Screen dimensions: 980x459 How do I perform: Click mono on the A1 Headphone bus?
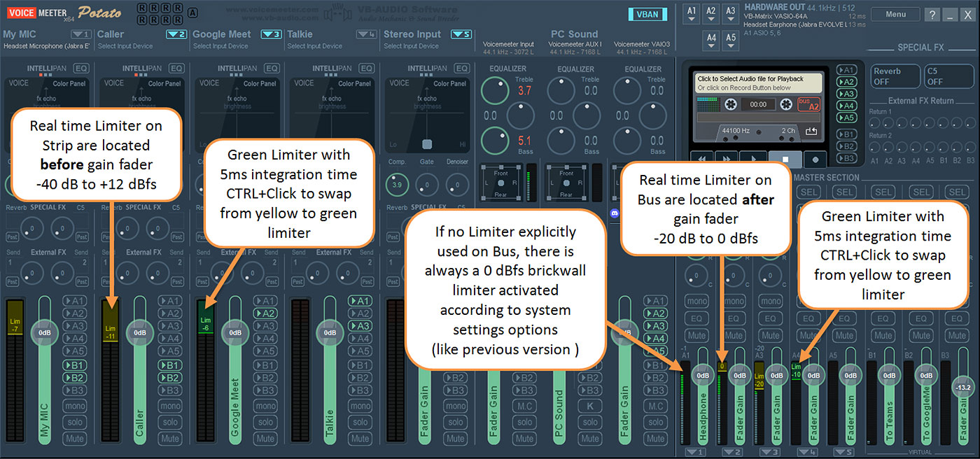696,302
